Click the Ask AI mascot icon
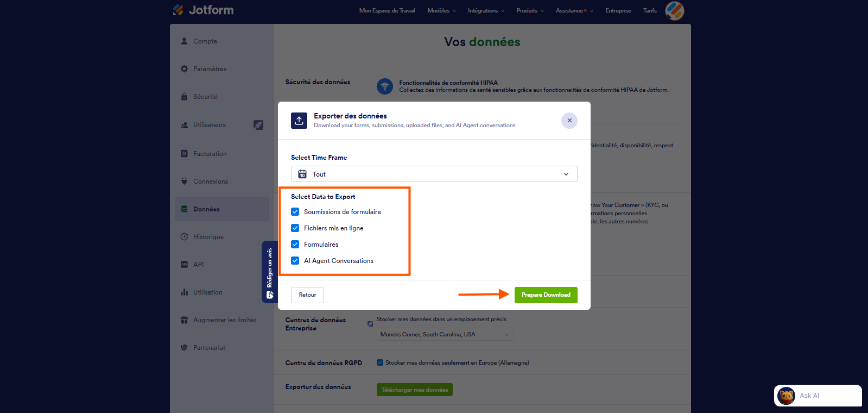The width and height of the screenshot is (868, 413). 786,396
